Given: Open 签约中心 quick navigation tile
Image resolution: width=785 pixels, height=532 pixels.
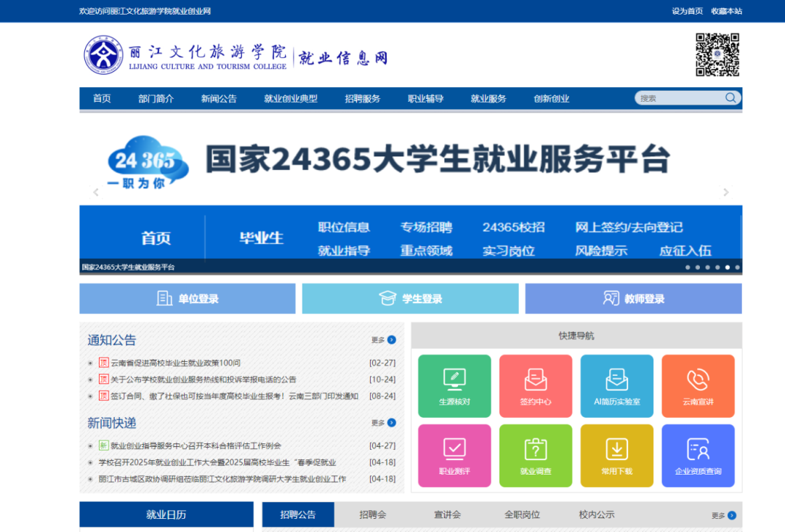Looking at the screenshot, I should click(x=536, y=386).
